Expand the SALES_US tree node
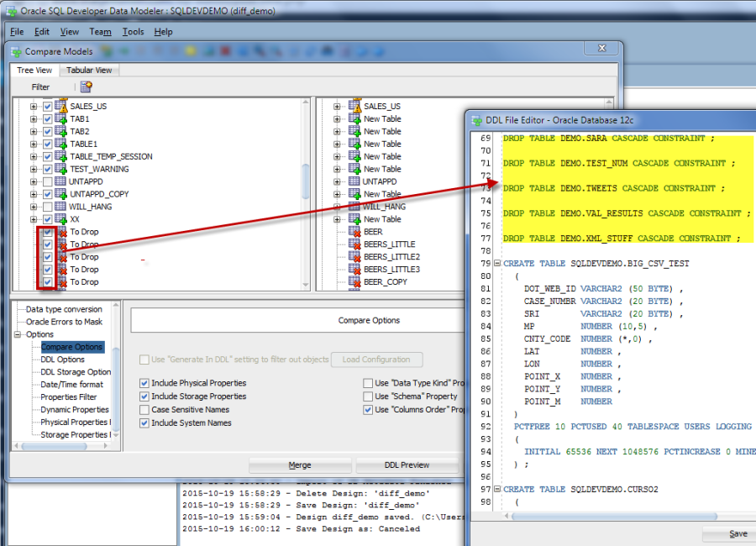756x546 pixels. point(33,104)
